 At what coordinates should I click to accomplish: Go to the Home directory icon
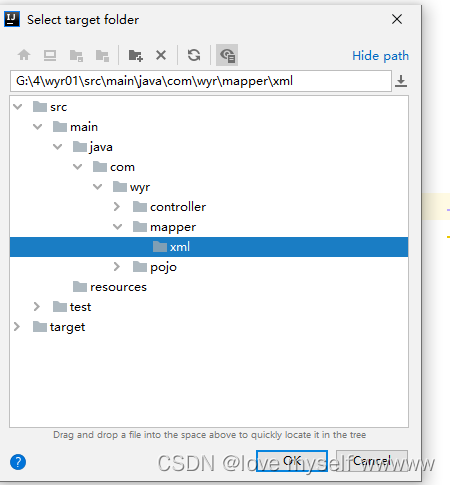24,55
